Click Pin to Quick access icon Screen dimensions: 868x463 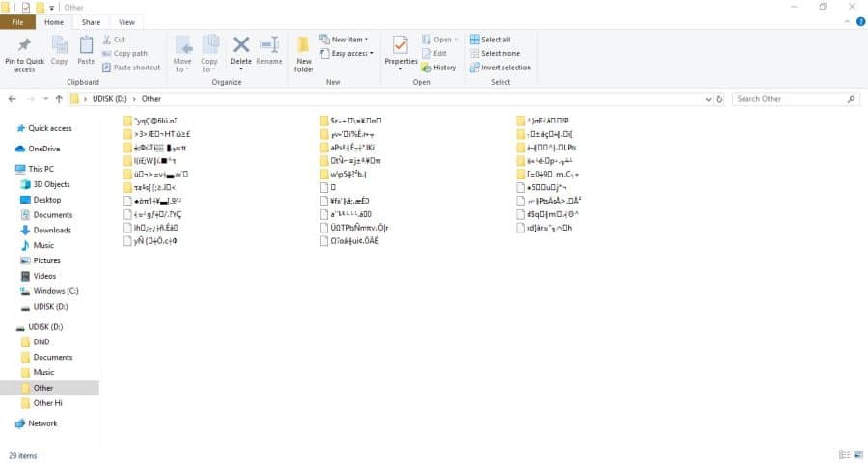click(x=24, y=44)
